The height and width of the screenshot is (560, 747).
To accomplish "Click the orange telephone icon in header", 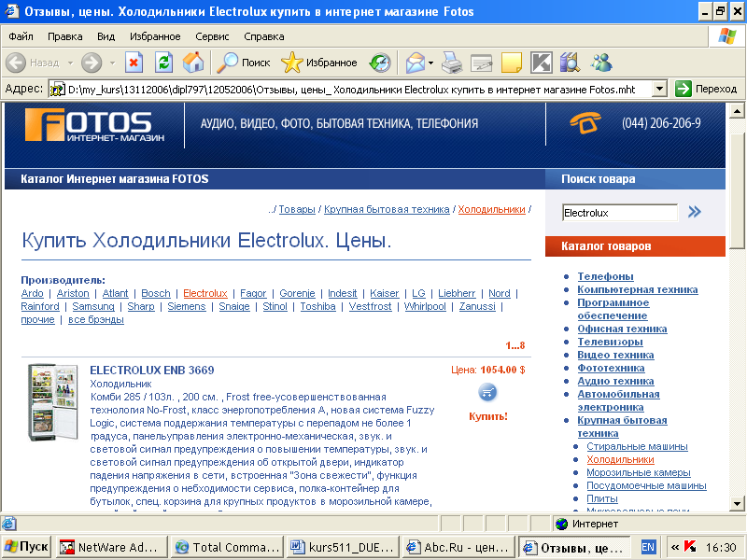I will 585,123.
